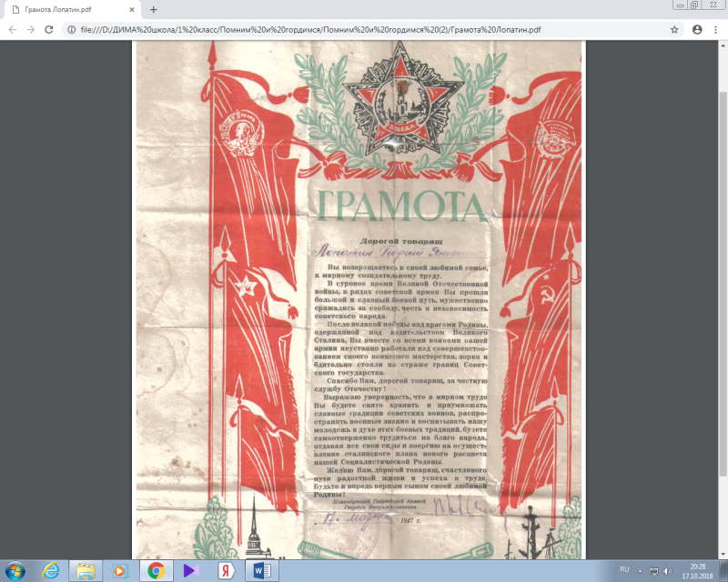
Task: Bookmark this page with the star icon
Action: 674,30
